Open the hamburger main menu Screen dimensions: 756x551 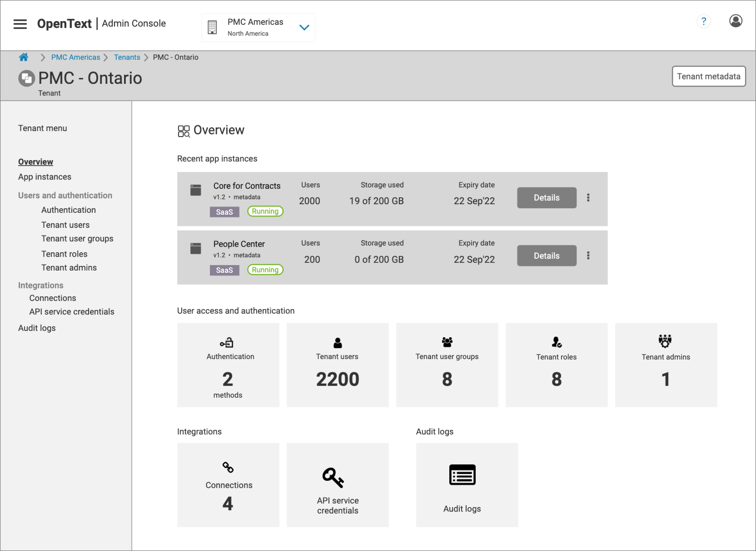(x=20, y=24)
